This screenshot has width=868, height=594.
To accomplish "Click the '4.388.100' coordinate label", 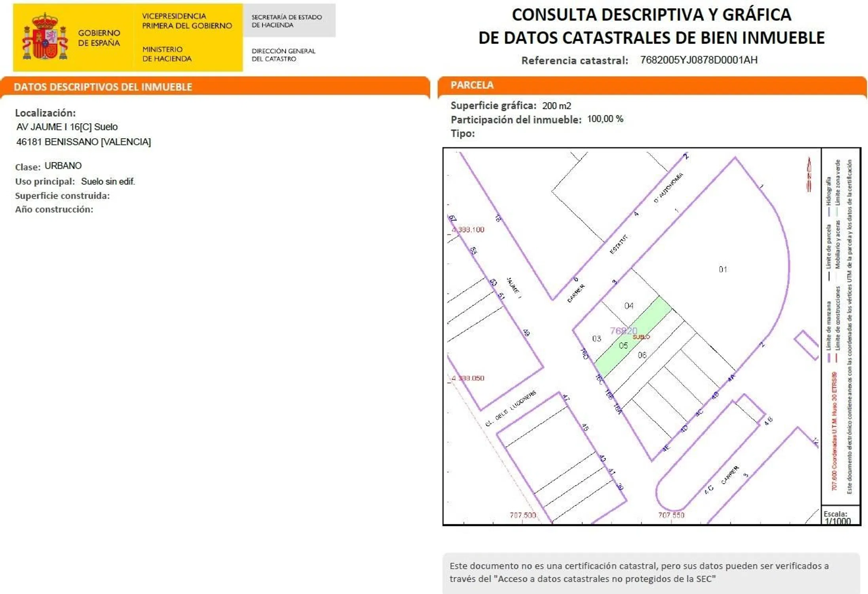I will tap(468, 230).
